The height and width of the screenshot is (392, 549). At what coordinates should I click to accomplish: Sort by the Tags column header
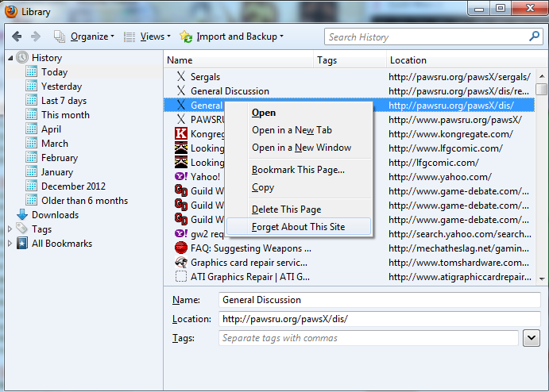(x=350, y=60)
